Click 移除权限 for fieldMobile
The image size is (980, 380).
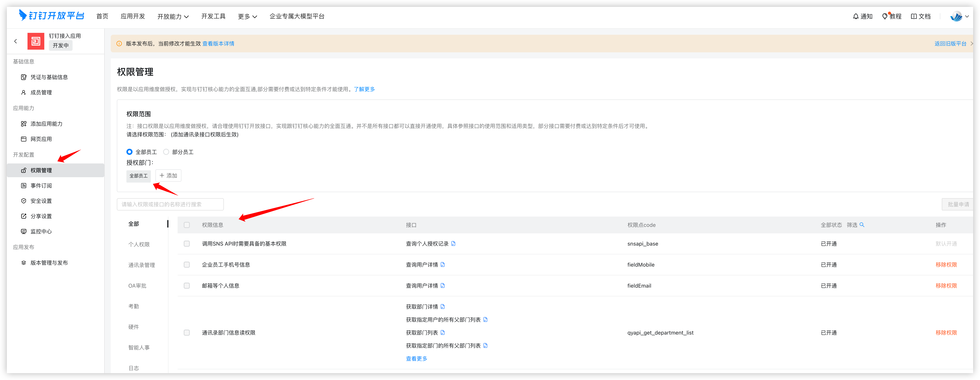coord(946,265)
